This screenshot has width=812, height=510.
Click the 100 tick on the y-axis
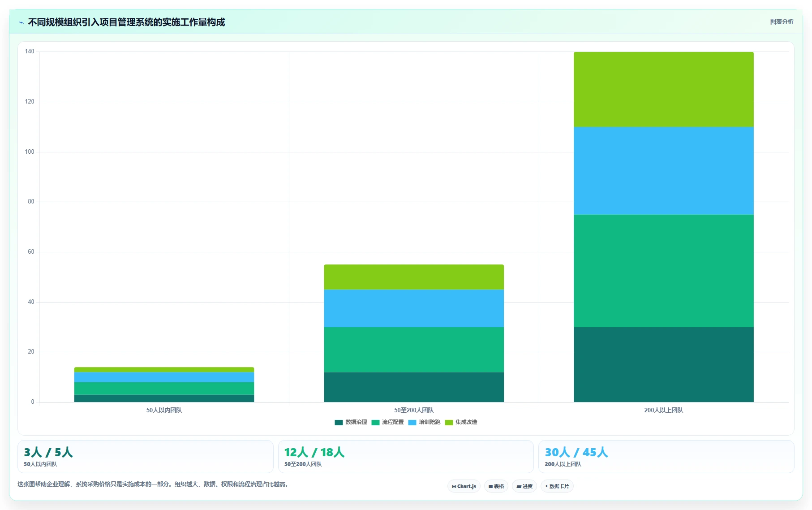tap(30, 152)
